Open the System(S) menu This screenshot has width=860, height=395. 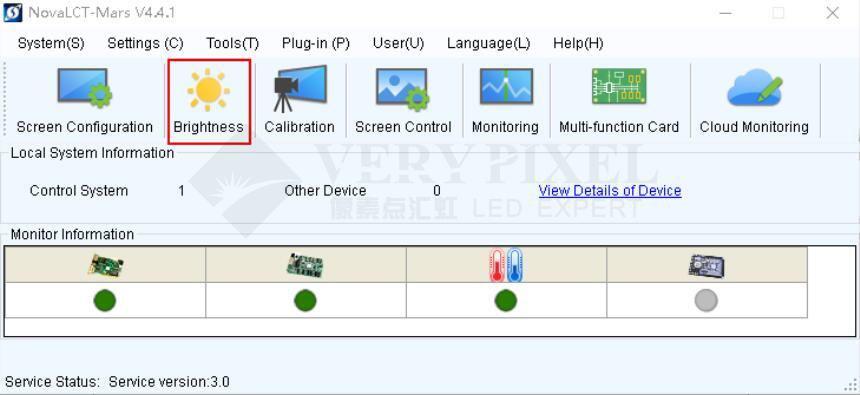tap(51, 43)
